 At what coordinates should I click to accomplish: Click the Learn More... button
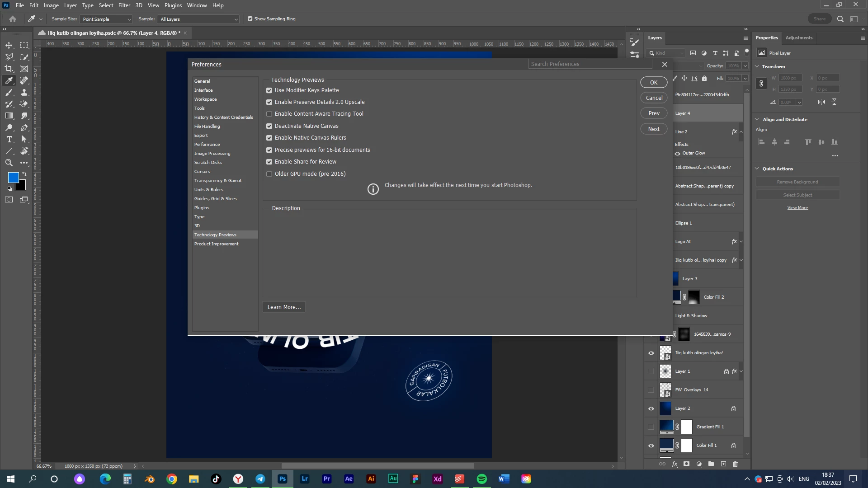tap(284, 307)
